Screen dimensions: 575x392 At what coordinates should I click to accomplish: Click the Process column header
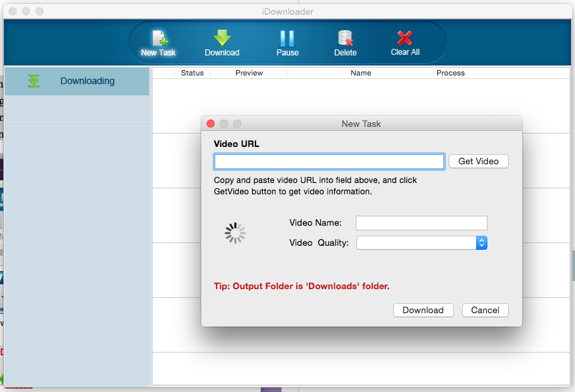pyautogui.click(x=450, y=73)
